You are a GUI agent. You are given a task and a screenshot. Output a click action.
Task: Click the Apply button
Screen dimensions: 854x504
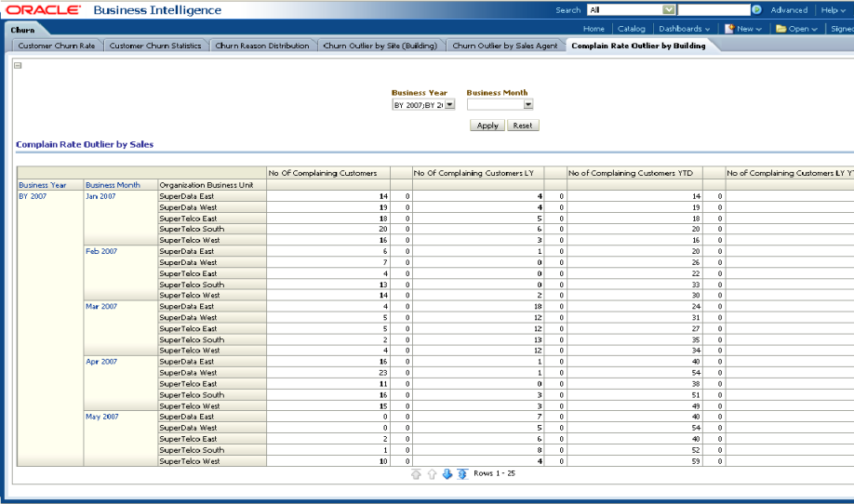[x=487, y=126]
